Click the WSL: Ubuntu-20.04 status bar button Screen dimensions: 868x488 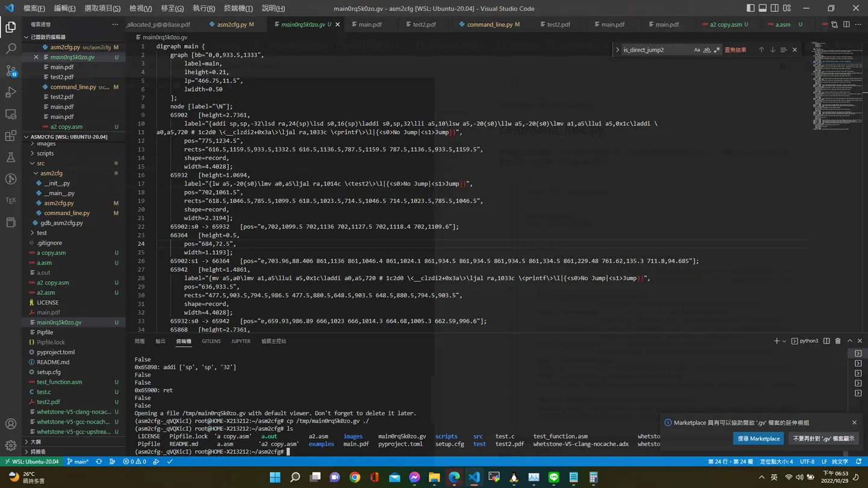pos(32,461)
